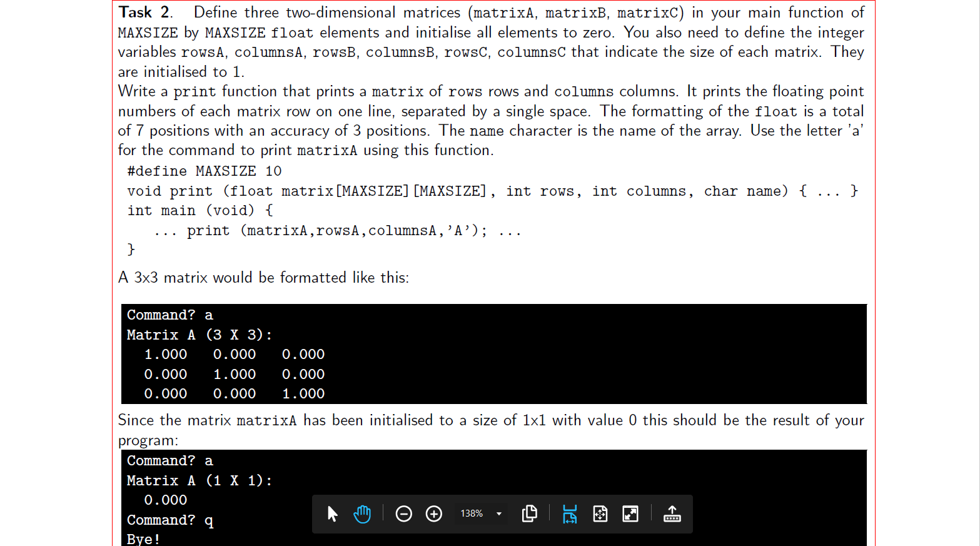The width and height of the screenshot is (980, 546).
Task: Click the save document icon
Action: [672, 513]
